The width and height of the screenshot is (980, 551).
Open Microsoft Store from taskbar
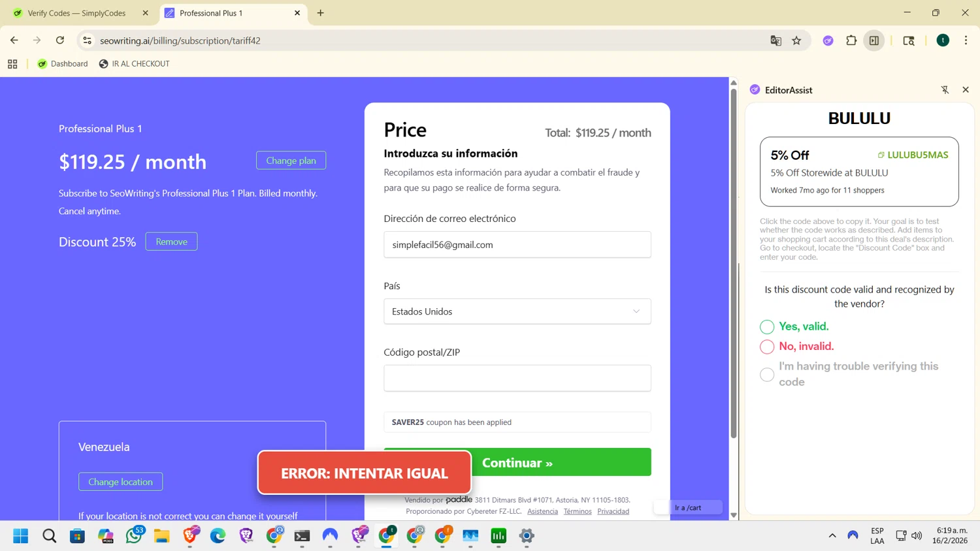[77, 536]
